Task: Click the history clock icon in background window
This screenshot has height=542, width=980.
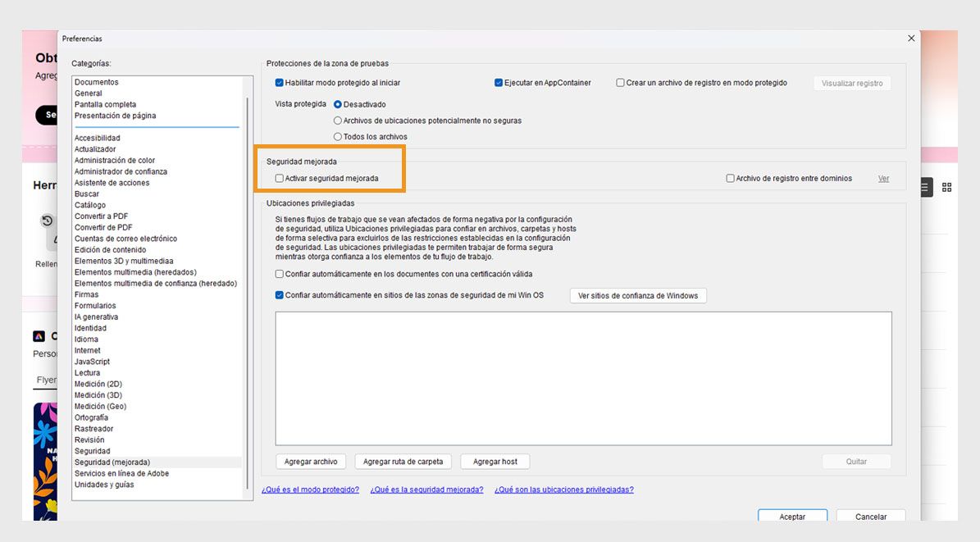Action: point(47,221)
